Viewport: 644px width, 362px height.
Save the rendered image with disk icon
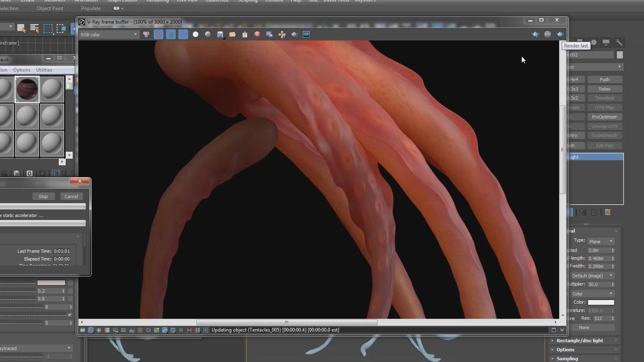click(x=220, y=34)
